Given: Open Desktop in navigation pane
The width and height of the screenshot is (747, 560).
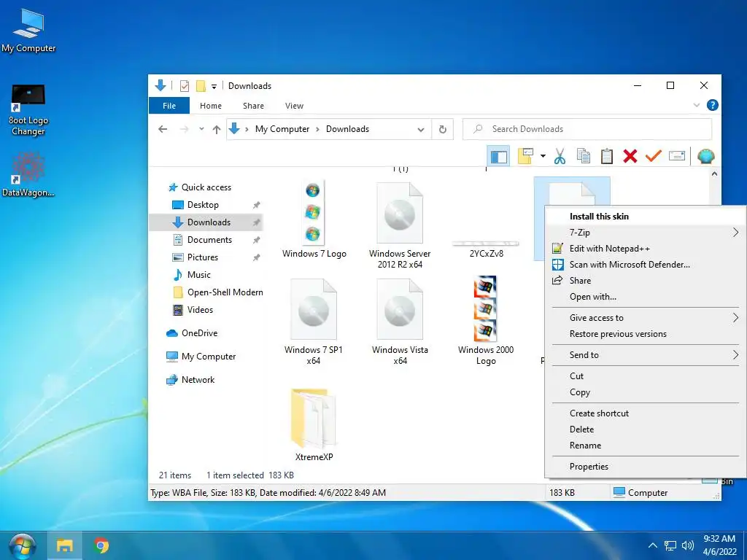Looking at the screenshot, I should click(x=203, y=205).
